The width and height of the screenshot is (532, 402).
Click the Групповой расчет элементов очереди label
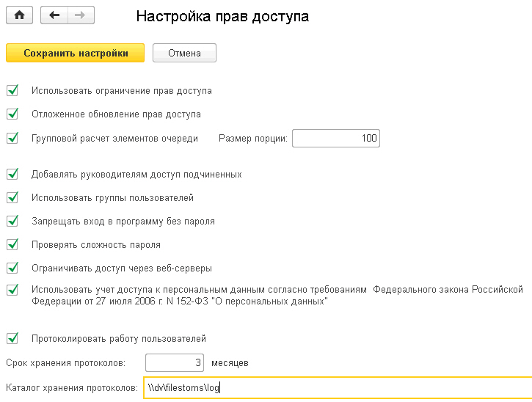pos(114,138)
